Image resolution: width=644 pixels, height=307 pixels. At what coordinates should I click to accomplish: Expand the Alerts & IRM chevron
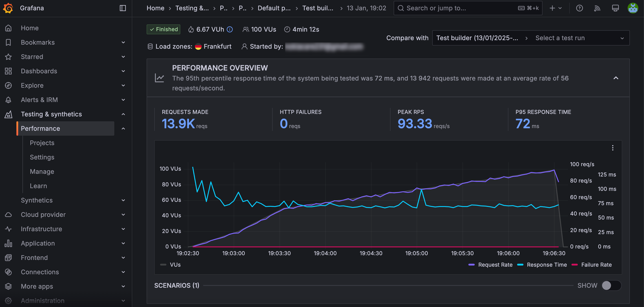[123, 100]
